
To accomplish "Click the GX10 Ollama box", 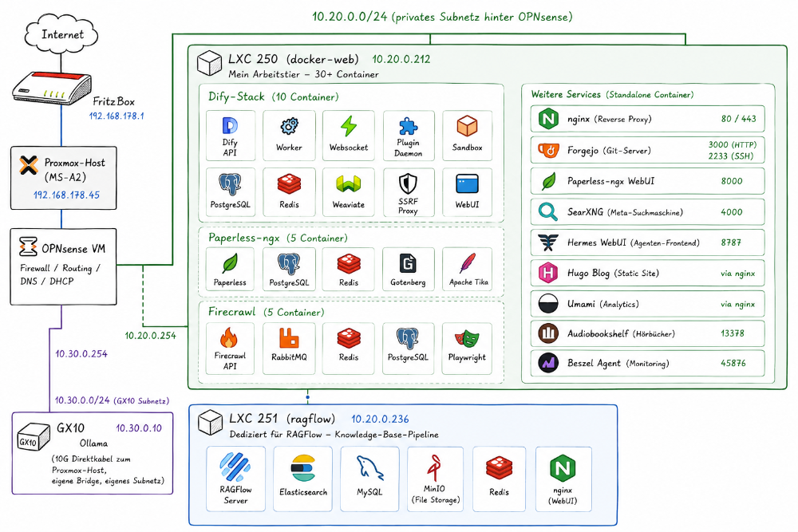I will point(93,453).
